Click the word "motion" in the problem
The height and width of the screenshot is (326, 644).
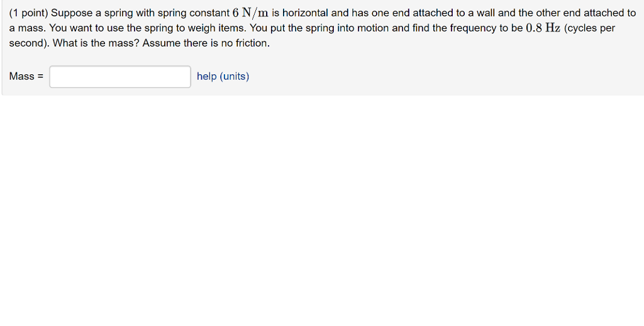[374, 28]
